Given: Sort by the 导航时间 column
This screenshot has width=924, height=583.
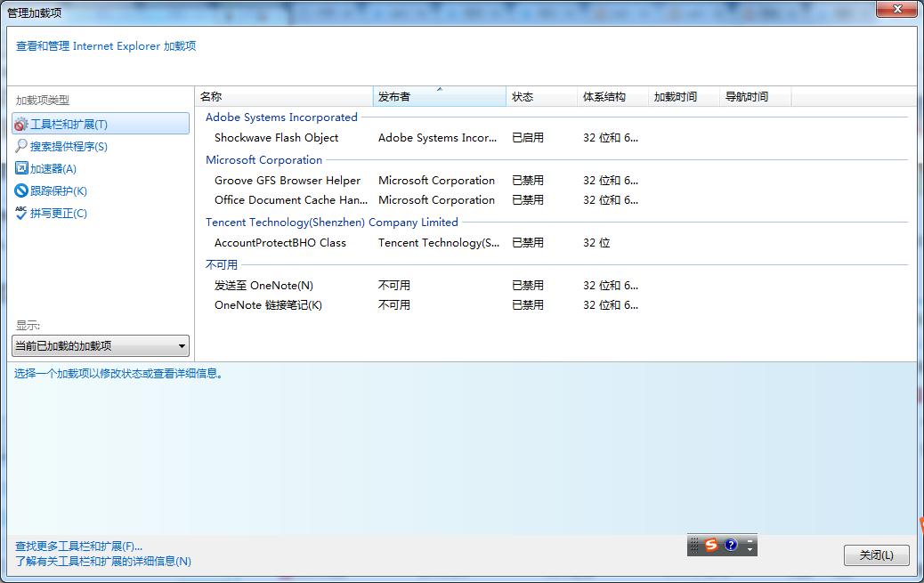Looking at the screenshot, I should coord(755,97).
